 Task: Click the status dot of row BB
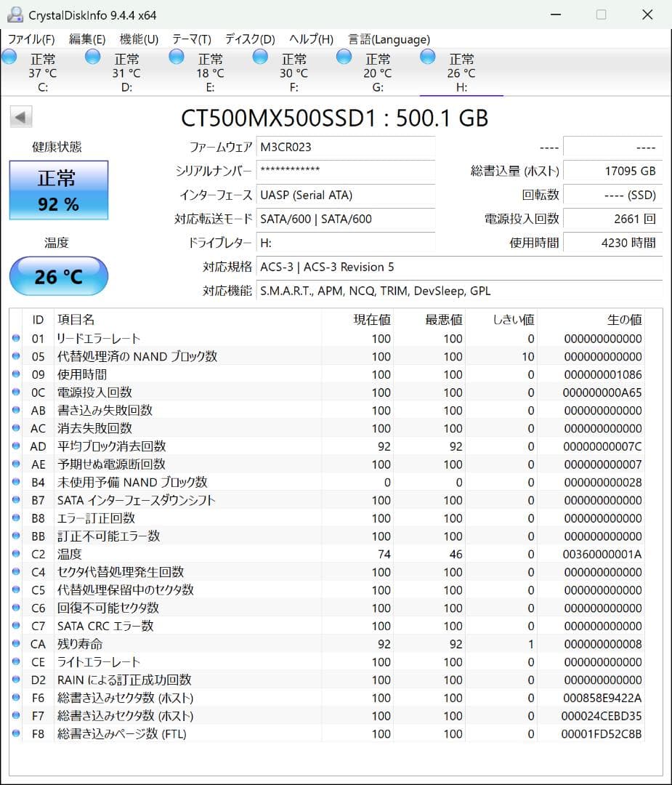16,536
